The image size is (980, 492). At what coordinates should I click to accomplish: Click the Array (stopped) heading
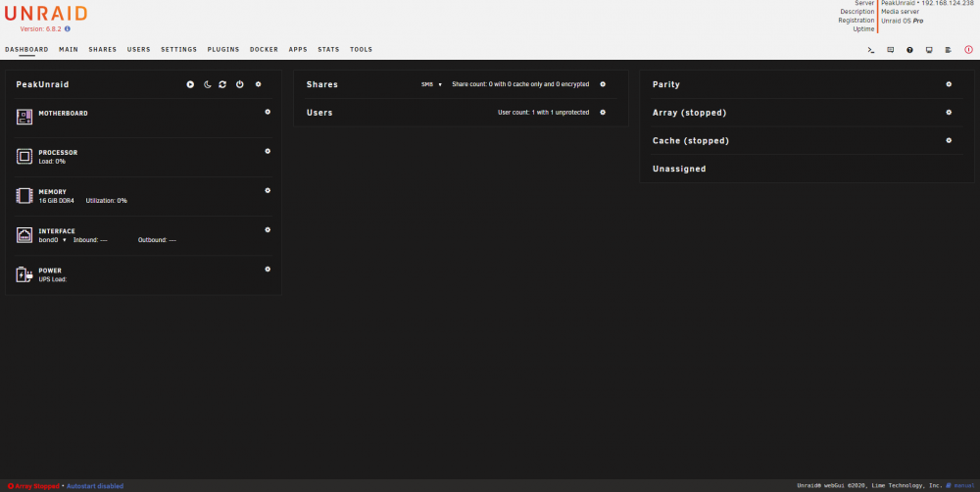(689, 113)
